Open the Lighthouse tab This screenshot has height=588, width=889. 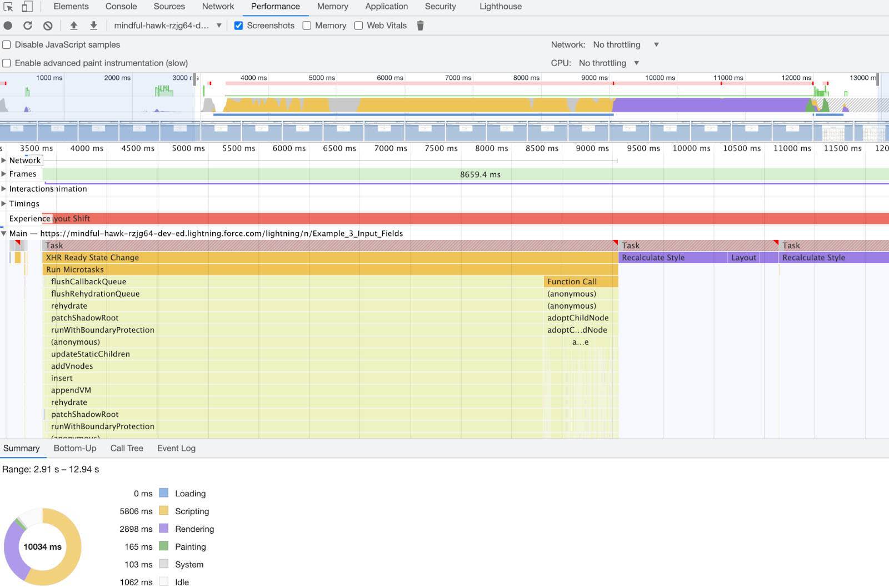501,7
